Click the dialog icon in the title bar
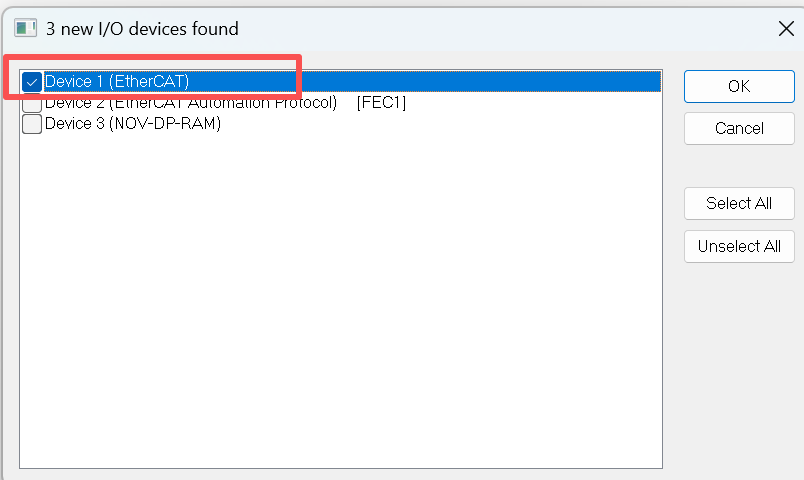This screenshot has height=480, width=804. (25, 29)
